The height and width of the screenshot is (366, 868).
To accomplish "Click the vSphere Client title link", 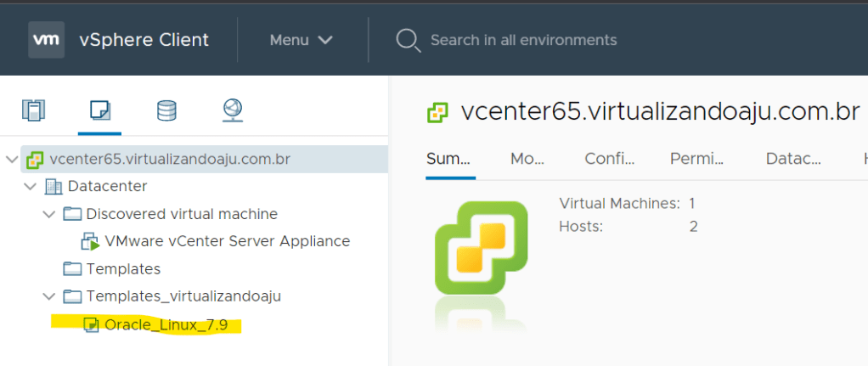I will pyautogui.click(x=144, y=40).
